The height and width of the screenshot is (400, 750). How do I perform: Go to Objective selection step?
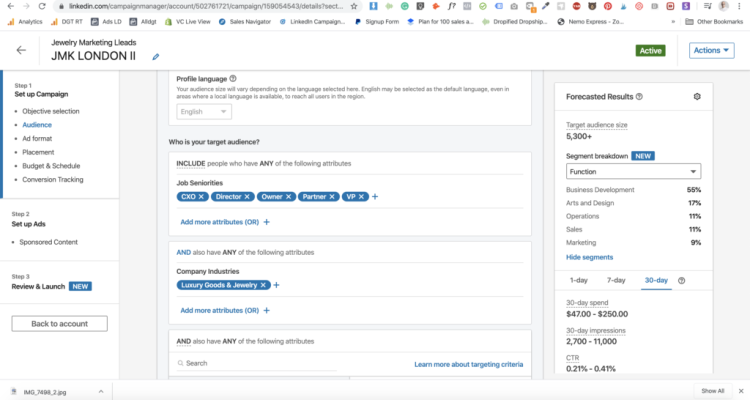[51, 111]
